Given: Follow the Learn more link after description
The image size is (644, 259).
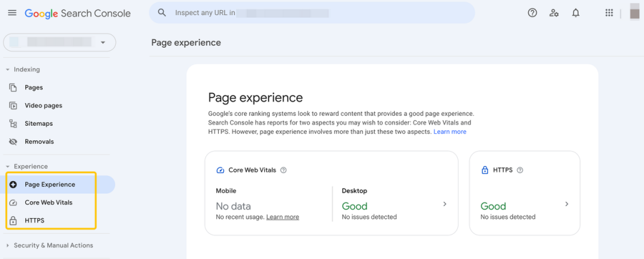Looking at the screenshot, I should click(x=450, y=132).
